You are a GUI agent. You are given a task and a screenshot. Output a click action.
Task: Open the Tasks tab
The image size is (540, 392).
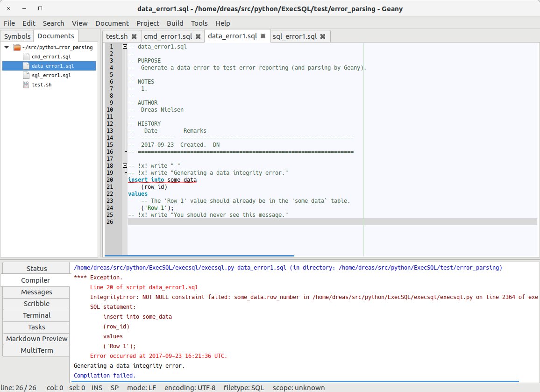pos(36,327)
